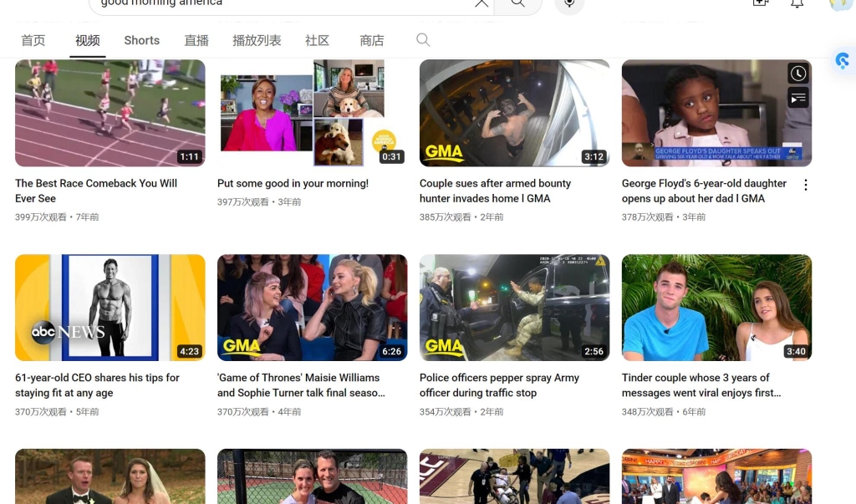Screen dimensions: 856x504
Task: Add George Floyd video to Watch Later
Action: pos(797,74)
